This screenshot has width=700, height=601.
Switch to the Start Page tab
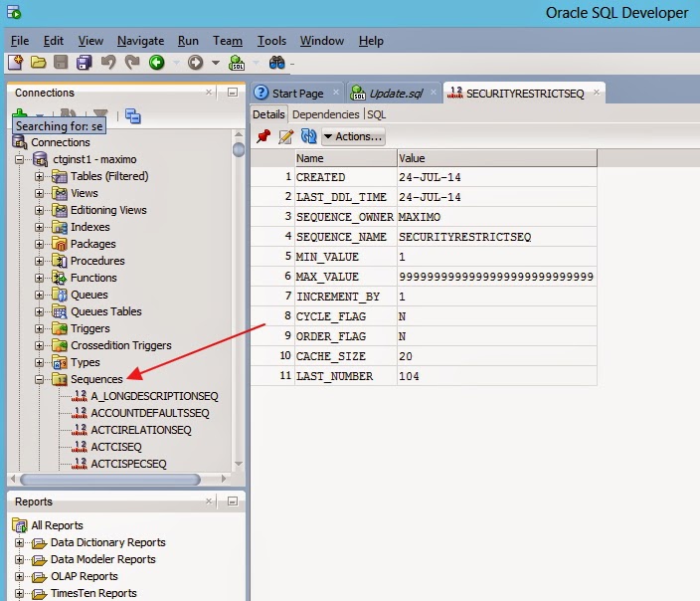click(297, 94)
